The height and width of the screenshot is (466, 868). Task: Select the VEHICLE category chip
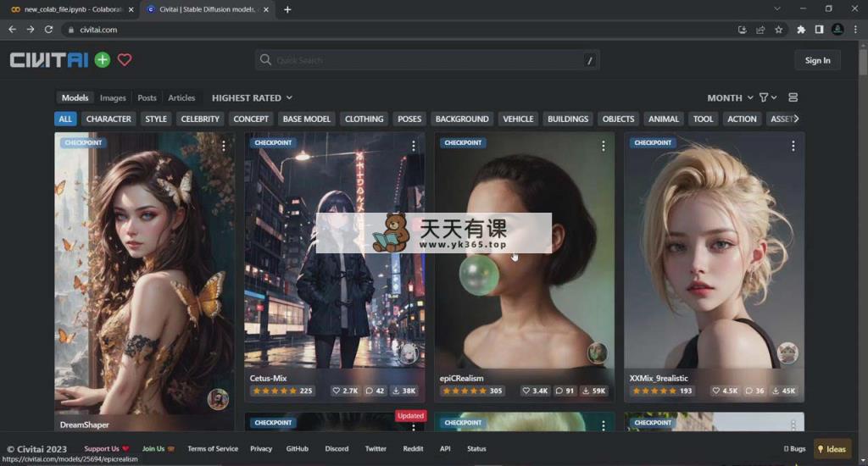[x=518, y=119]
